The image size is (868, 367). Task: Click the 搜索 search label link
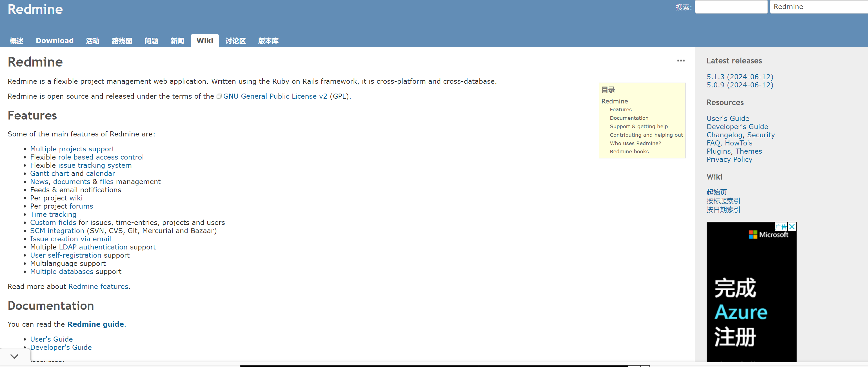click(x=683, y=7)
